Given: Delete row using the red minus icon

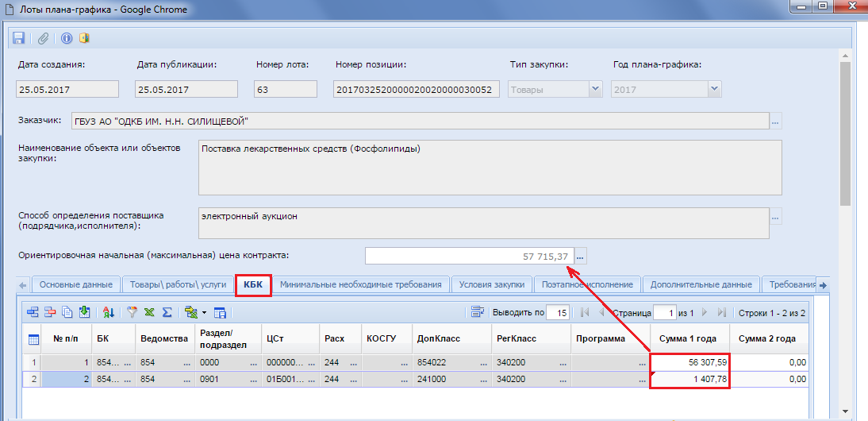Looking at the screenshot, I should pos(50,312).
